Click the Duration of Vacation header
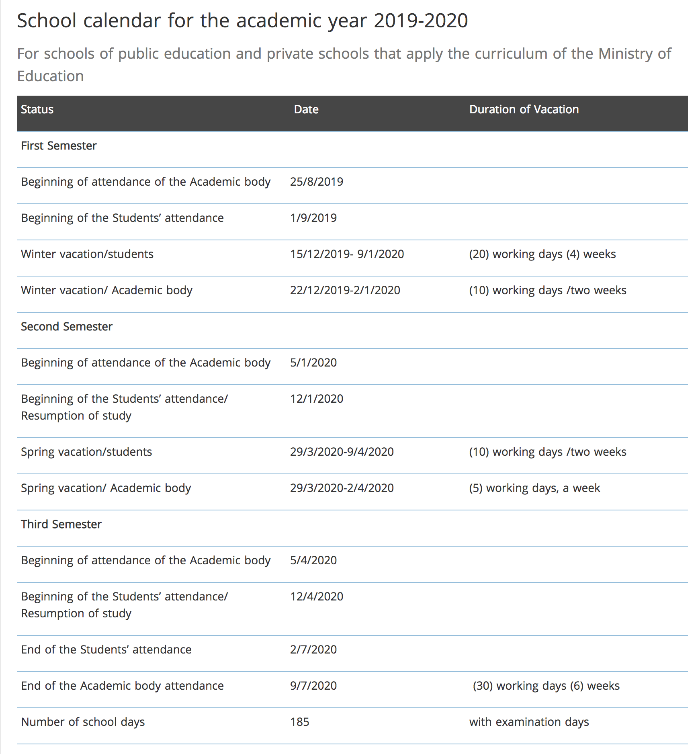This screenshot has width=700, height=754. click(x=524, y=109)
